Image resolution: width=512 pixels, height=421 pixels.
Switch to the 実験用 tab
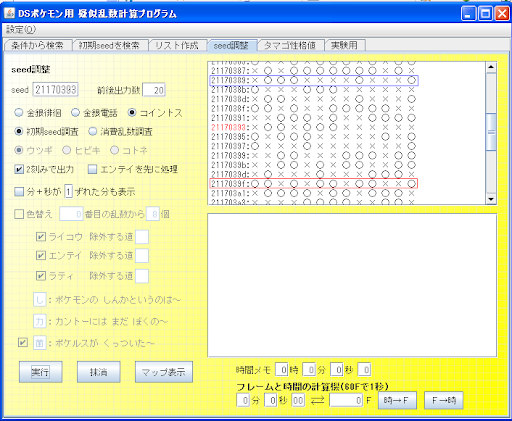(344, 45)
